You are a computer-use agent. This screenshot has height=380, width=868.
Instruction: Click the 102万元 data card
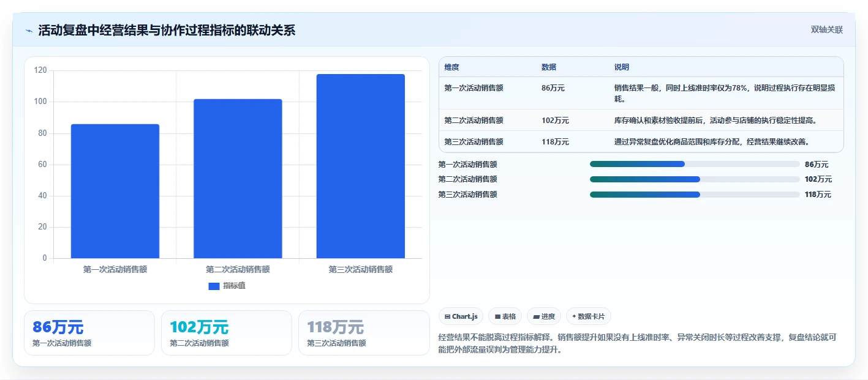click(x=227, y=333)
